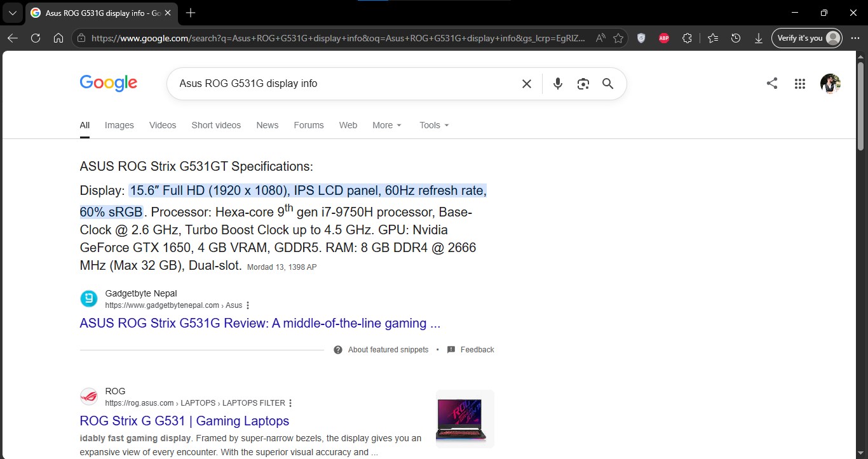868x459 pixels.
Task: Click the ROG Strix laptop thumbnail
Action: pos(465,419)
